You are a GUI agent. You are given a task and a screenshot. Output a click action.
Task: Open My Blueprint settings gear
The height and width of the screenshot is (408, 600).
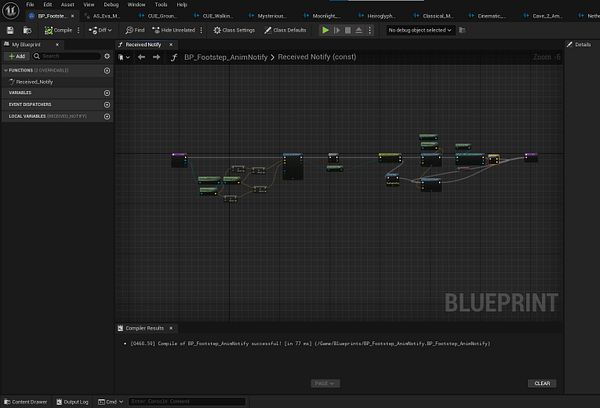[x=107, y=56]
